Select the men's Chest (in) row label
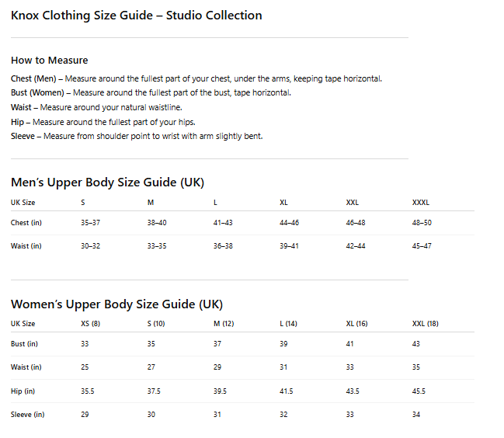This screenshot has width=504, height=438. [x=26, y=223]
